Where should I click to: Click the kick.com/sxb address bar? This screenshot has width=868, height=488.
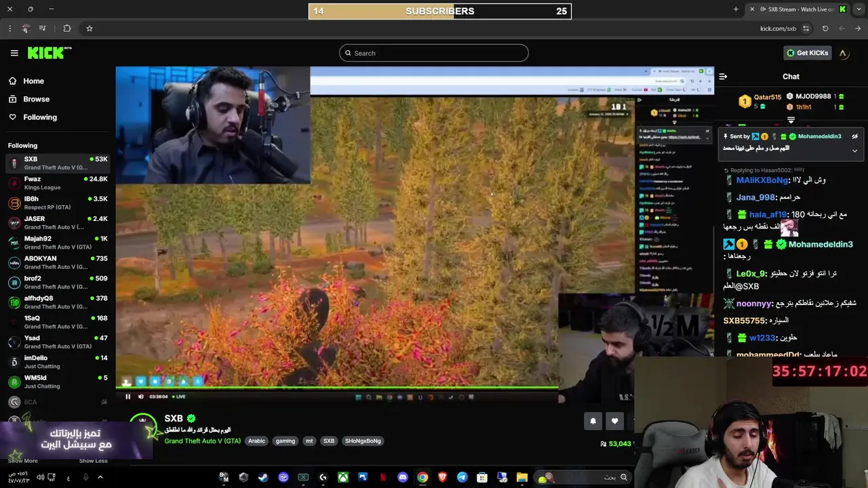(x=778, y=28)
